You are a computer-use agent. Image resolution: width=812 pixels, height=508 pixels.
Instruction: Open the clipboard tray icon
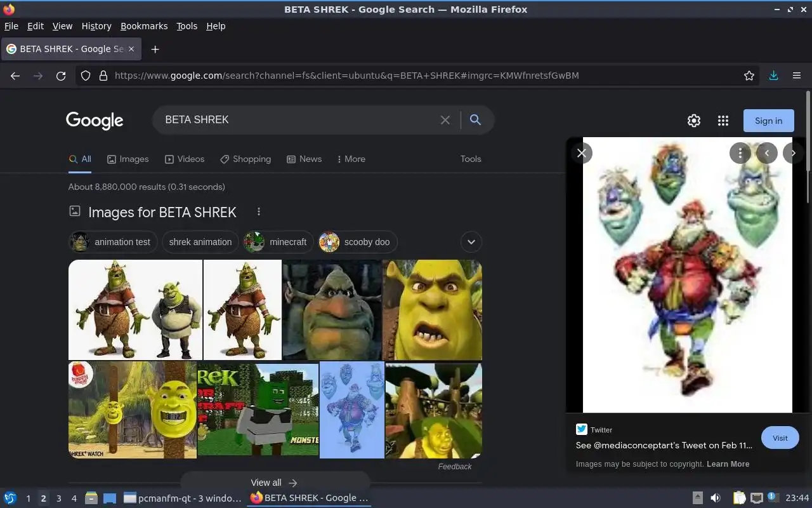(x=739, y=498)
